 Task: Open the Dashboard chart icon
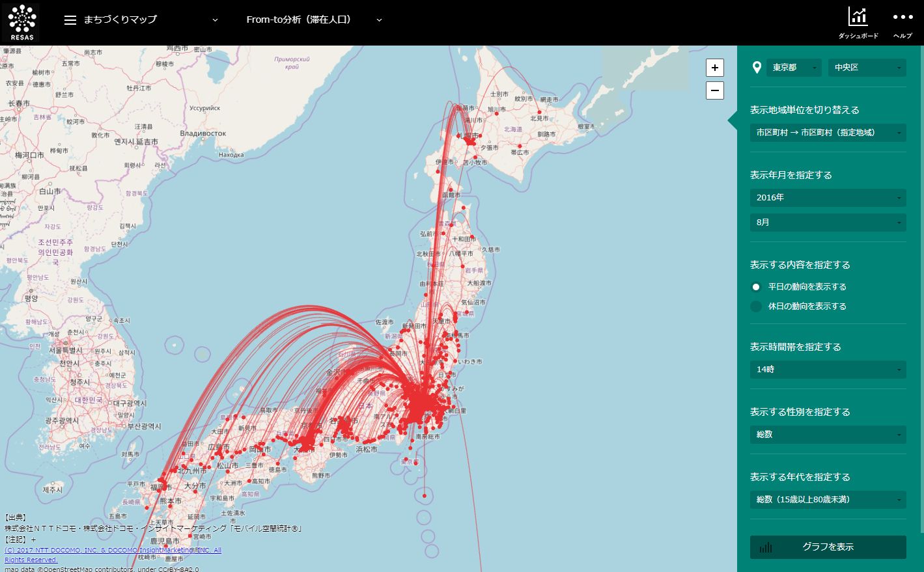coord(858,17)
